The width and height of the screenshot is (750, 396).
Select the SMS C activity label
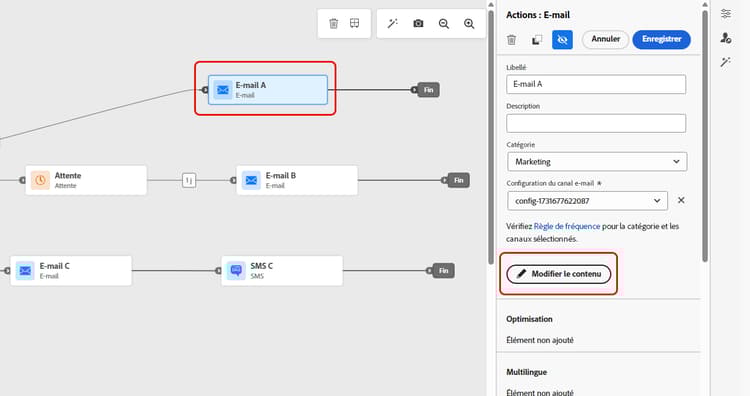[x=261, y=266]
